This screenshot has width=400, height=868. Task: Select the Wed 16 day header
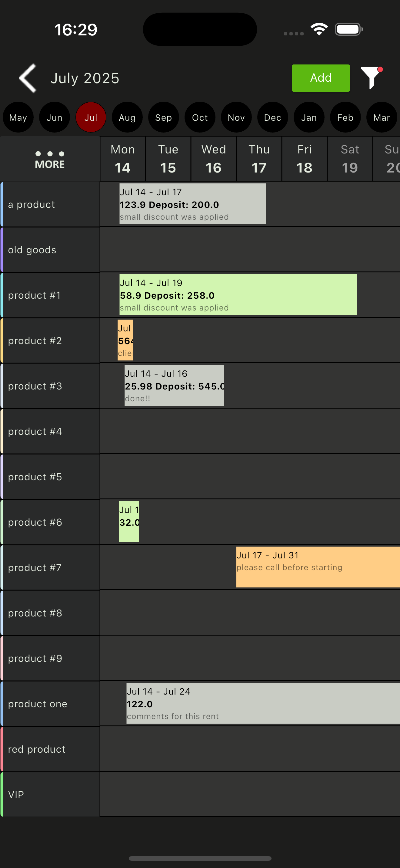tap(214, 159)
